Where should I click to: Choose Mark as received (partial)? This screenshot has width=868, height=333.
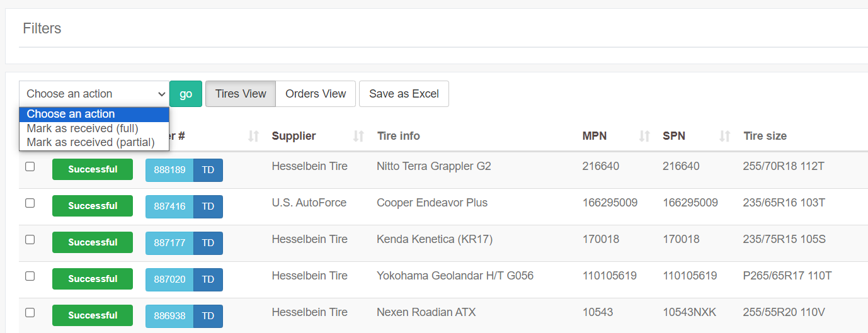coord(94,142)
